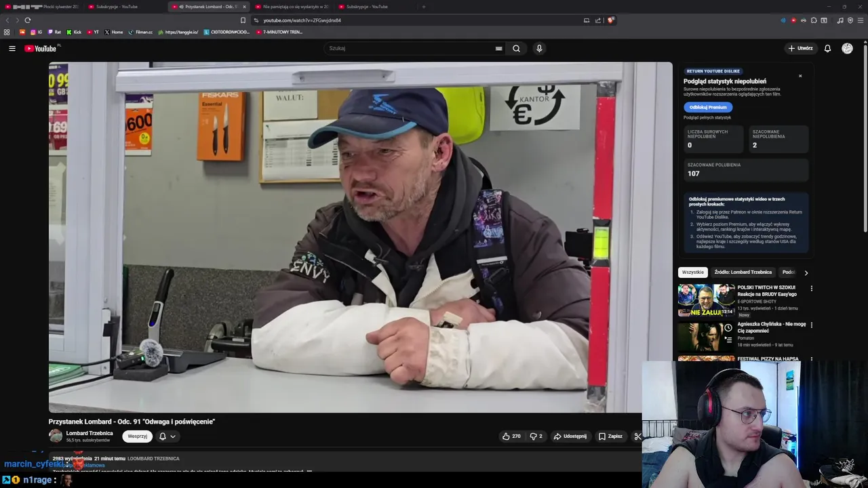Click the address bar URL
The width and height of the screenshot is (868, 488).
tap(302, 20)
